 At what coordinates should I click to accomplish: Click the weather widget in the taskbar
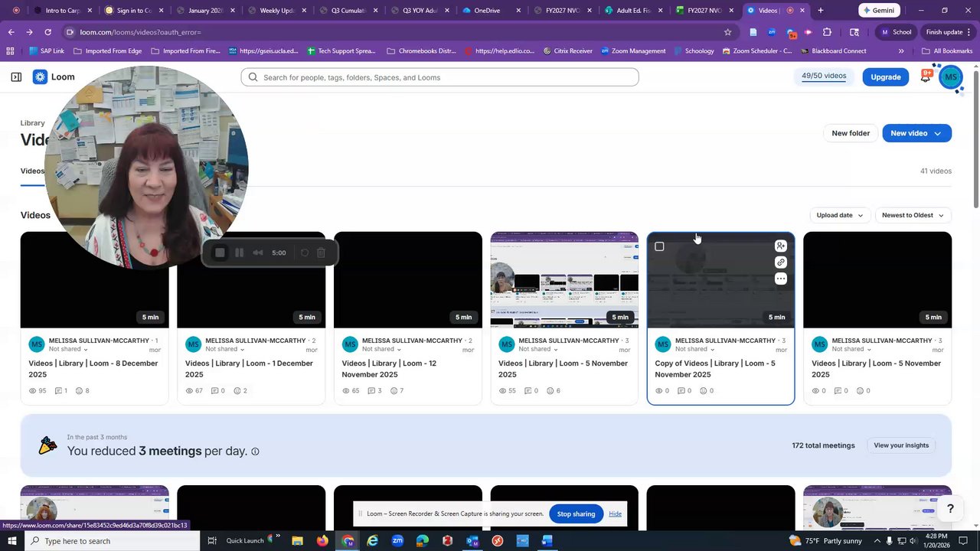click(x=826, y=541)
